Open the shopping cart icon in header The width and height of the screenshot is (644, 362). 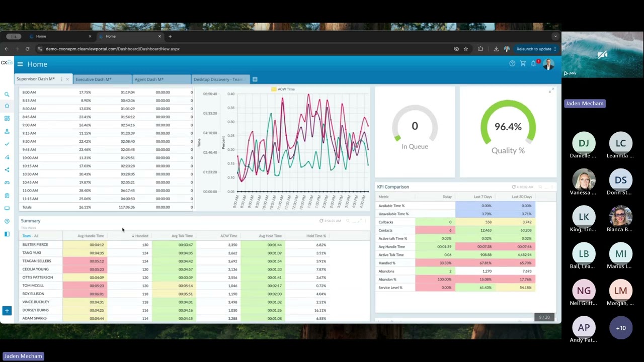pyautogui.click(x=523, y=63)
